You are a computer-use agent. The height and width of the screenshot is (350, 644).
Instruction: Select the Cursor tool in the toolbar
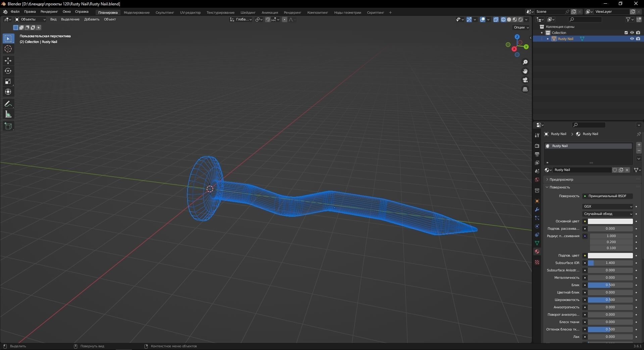pos(8,49)
